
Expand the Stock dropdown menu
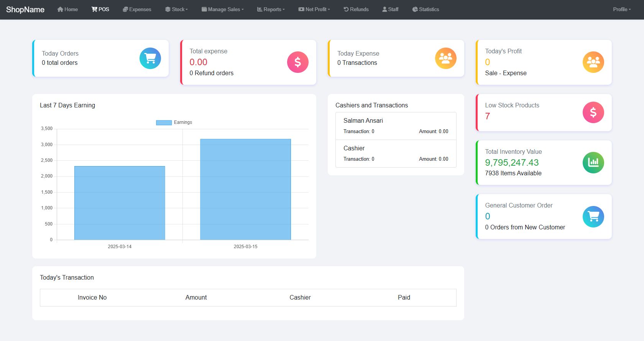pos(176,9)
